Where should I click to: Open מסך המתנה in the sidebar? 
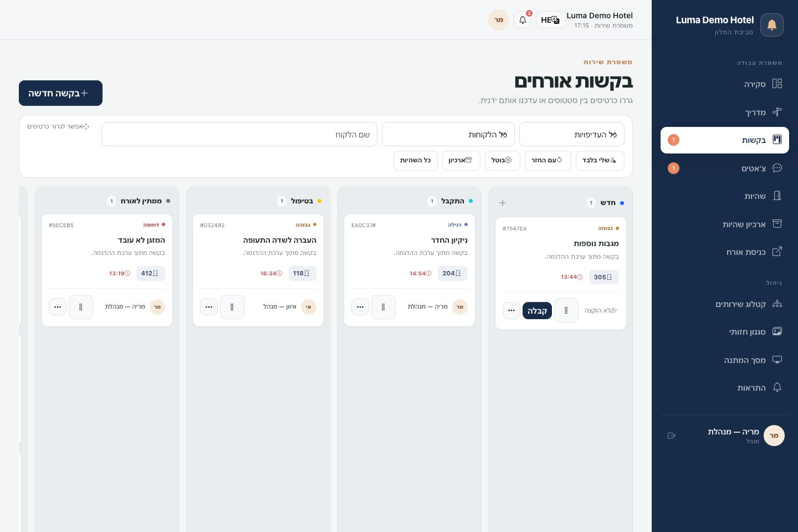point(725,360)
